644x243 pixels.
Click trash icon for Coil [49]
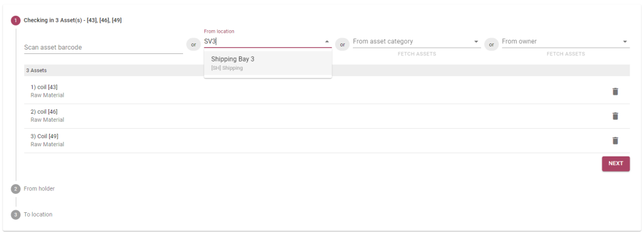click(615, 141)
